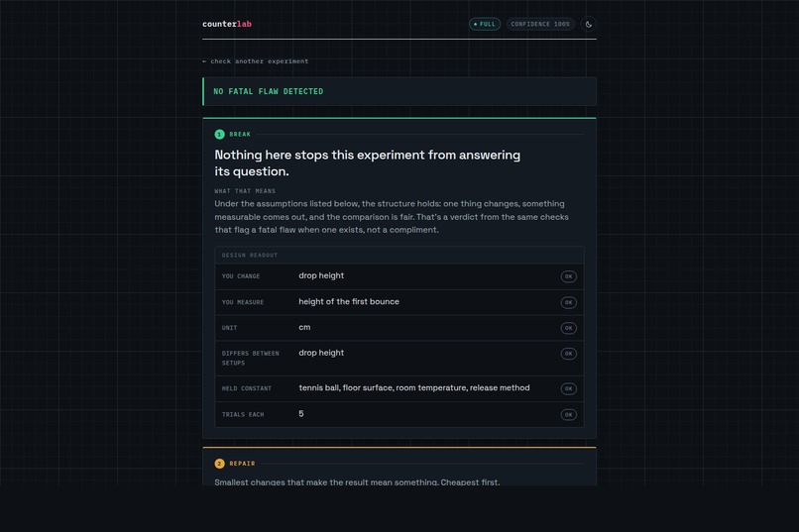The height and width of the screenshot is (532, 799).
Task: Select the trials value 5
Action: 301,414
